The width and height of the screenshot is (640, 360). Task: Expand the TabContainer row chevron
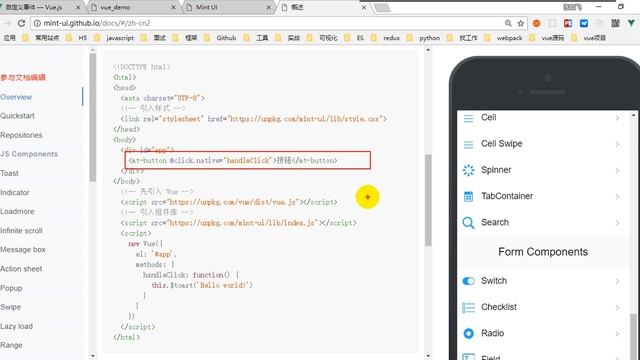(x=618, y=197)
